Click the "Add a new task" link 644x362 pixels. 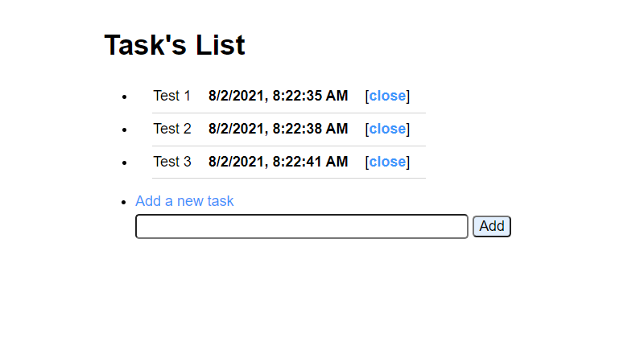point(184,201)
